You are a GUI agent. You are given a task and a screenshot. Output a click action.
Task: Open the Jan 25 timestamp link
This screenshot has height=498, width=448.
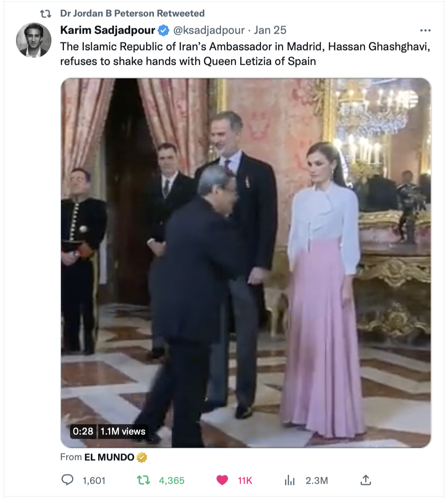coord(270,30)
